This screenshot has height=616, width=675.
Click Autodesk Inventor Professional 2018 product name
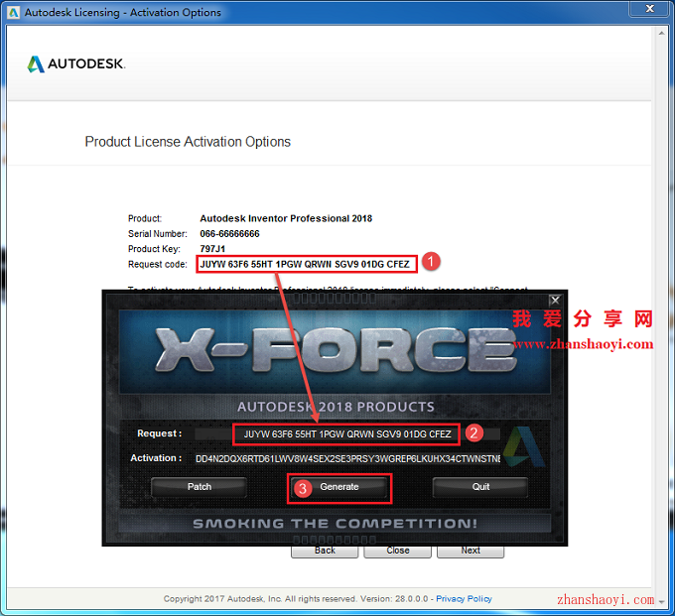[x=286, y=218]
